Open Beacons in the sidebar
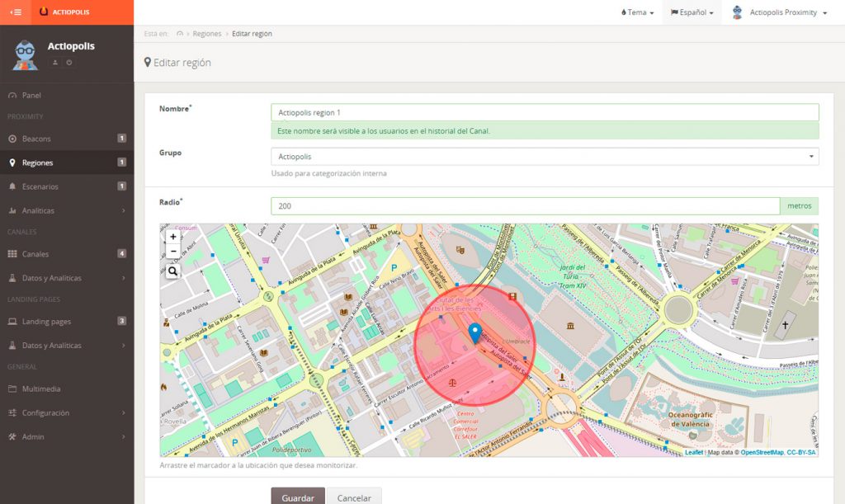This screenshot has width=845, height=504. pyautogui.click(x=67, y=139)
